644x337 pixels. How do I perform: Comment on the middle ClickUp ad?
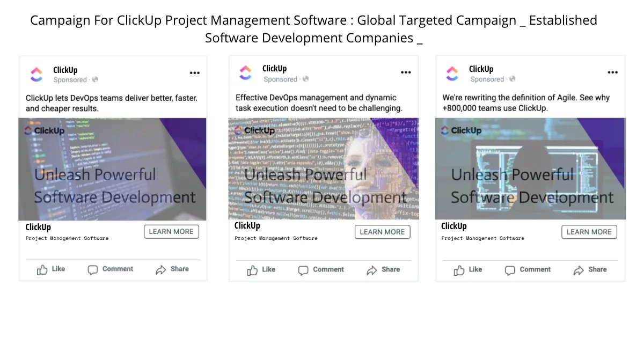point(321,270)
